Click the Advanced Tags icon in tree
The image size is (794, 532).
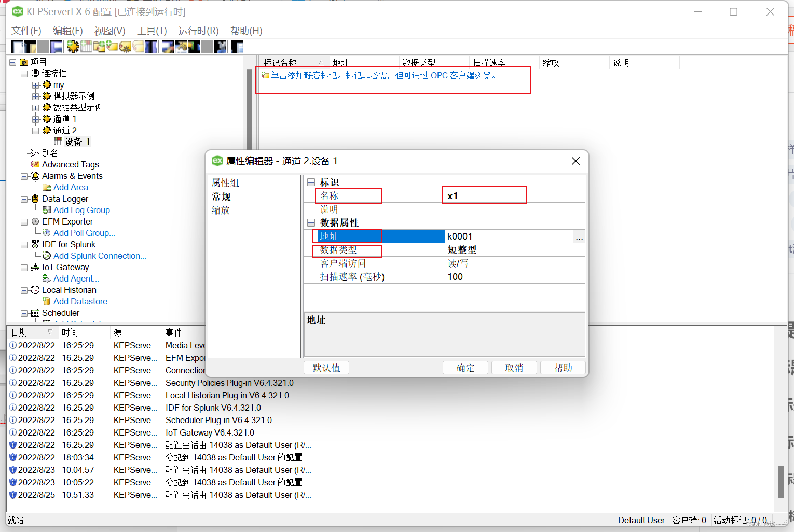click(x=35, y=164)
